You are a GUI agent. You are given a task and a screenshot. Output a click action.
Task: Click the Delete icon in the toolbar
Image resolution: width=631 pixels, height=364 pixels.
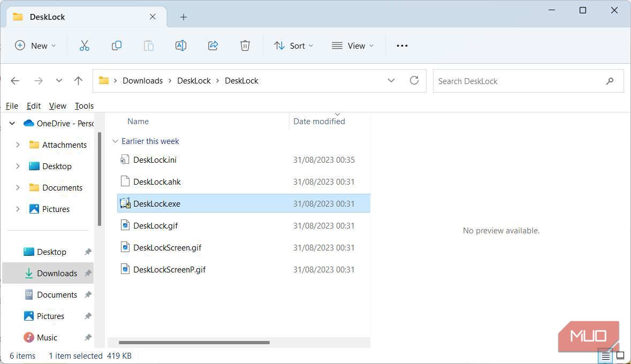tap(245, 45)
